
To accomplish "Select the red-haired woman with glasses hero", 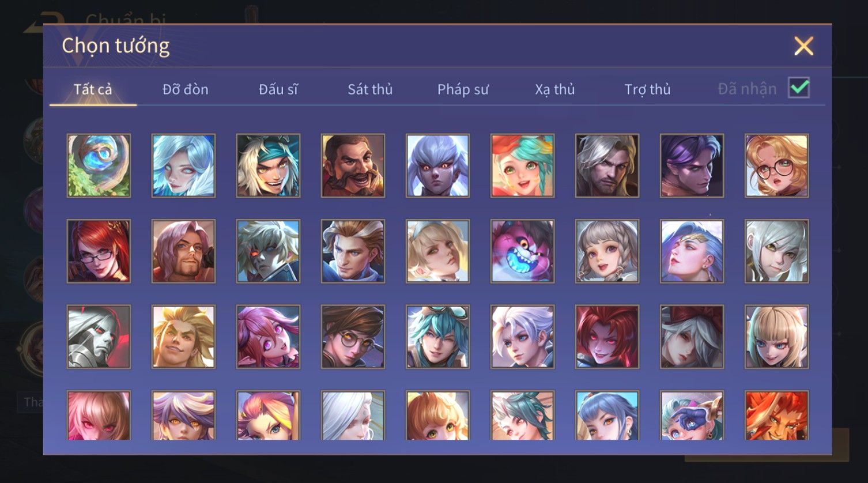I will click(99, 251).
